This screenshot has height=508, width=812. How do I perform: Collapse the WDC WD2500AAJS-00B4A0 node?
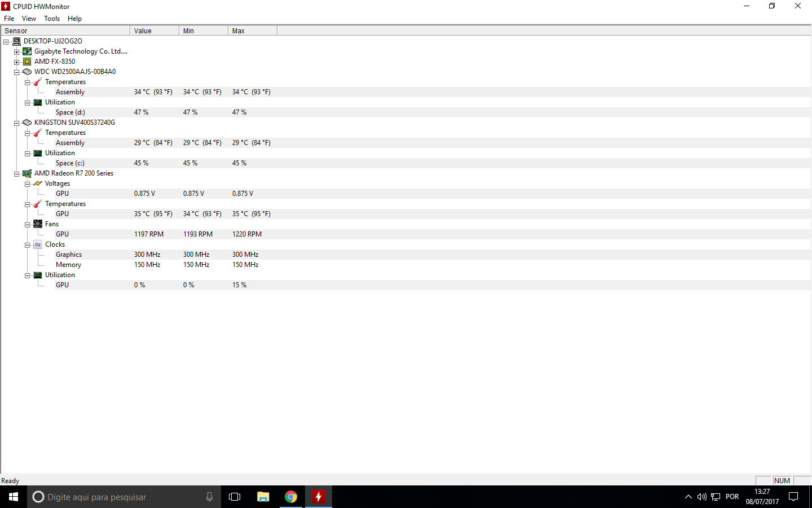[16, 72]
